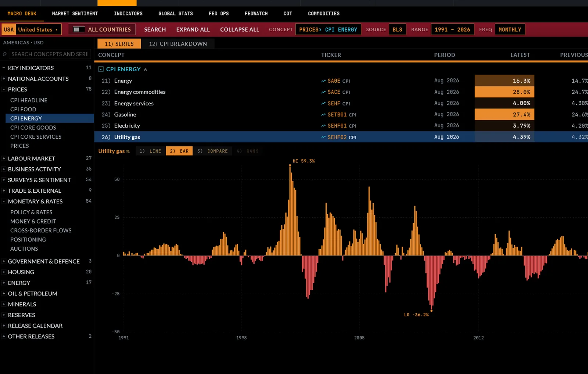The width and height of the screenshot is (588, 374).
Task: Focus the Search Concepts and Series field
Action: tap(50, 54)
